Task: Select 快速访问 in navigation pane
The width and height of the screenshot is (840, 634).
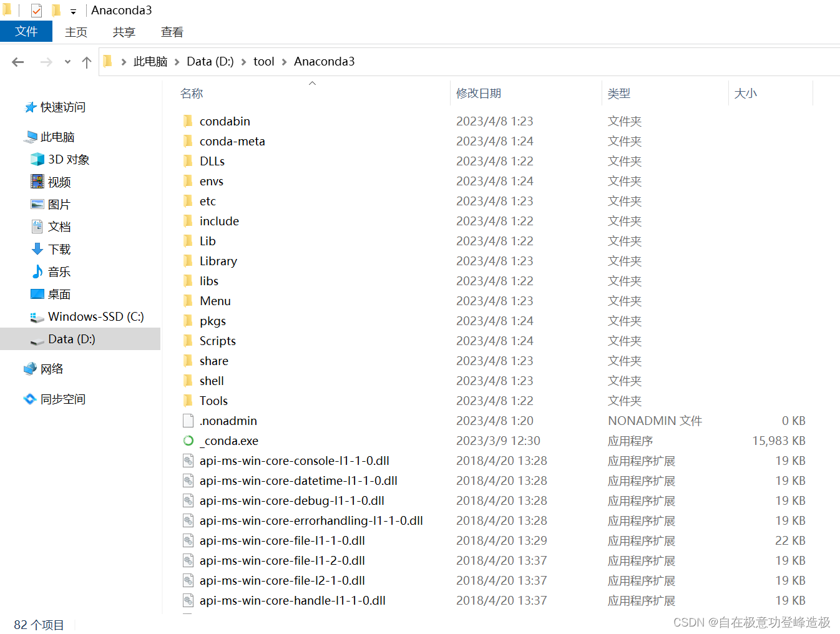Action: (x=62, y=107)
